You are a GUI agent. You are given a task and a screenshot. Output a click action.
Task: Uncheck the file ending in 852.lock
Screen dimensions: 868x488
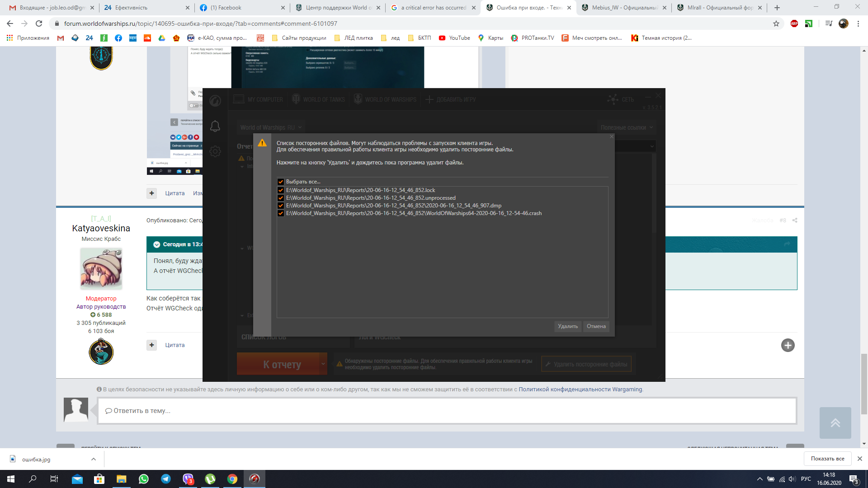pos(281,190)
